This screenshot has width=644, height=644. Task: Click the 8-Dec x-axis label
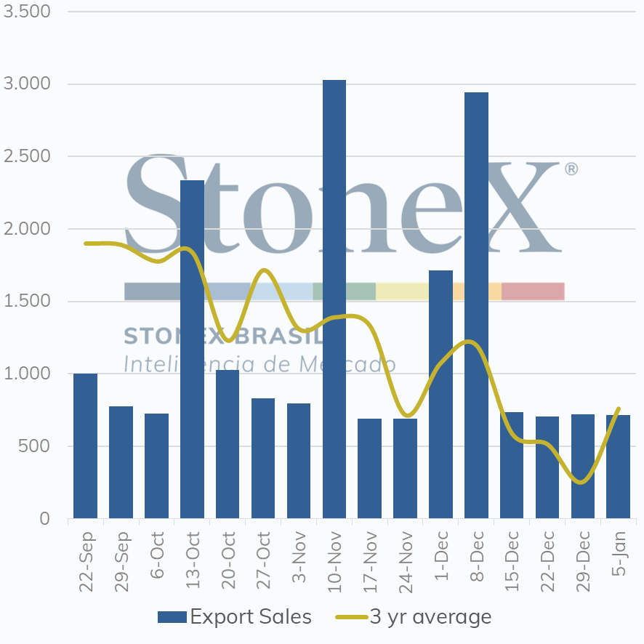tap(477, 556)
